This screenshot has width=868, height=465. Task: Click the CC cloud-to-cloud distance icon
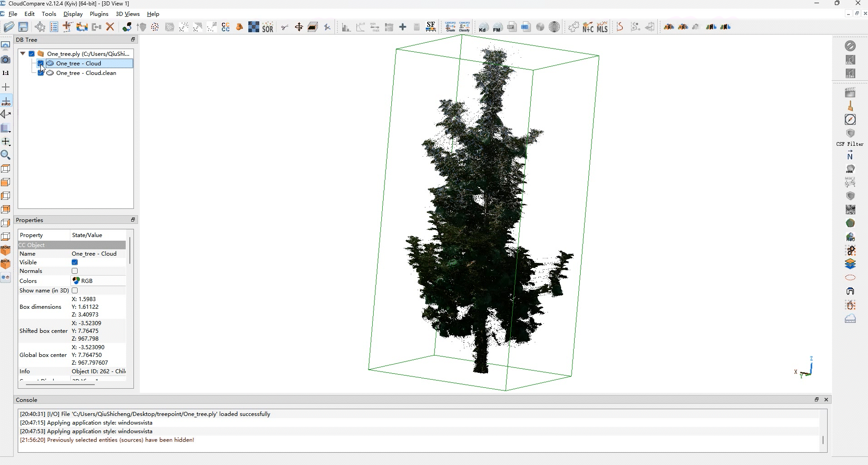tap(226, 27)
